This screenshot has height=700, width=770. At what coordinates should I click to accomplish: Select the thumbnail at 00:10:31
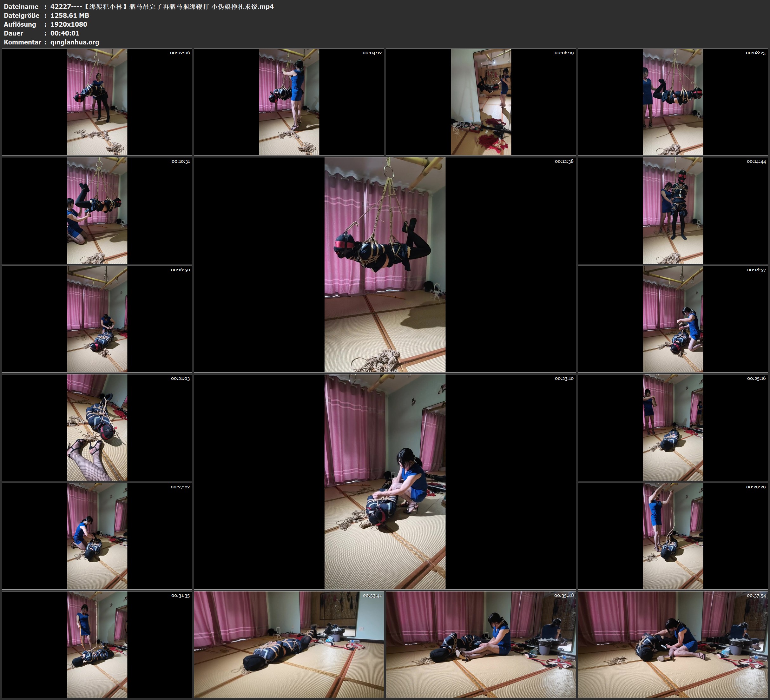click(97, 210)
